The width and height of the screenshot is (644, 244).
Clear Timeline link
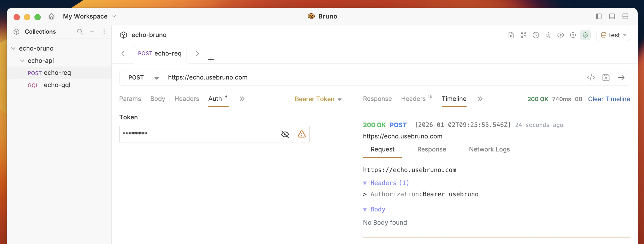[x=609, y=99]
